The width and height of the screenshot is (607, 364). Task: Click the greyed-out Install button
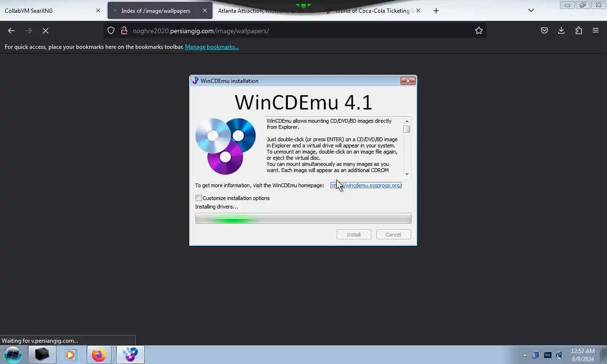tap(354, 235)
